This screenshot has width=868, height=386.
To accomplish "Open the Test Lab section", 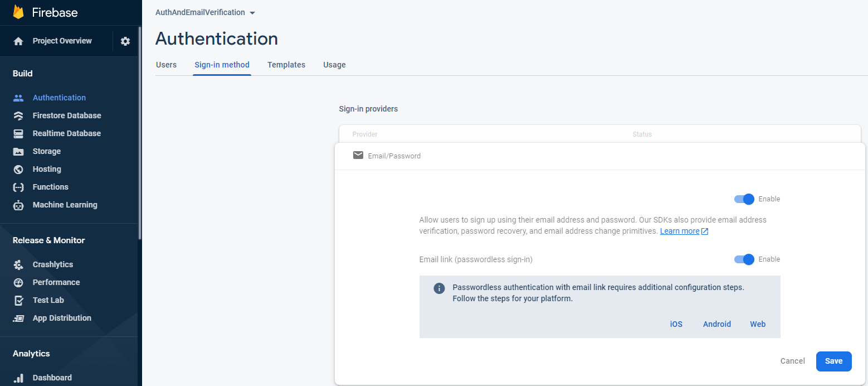I will (x=47, y=300).
